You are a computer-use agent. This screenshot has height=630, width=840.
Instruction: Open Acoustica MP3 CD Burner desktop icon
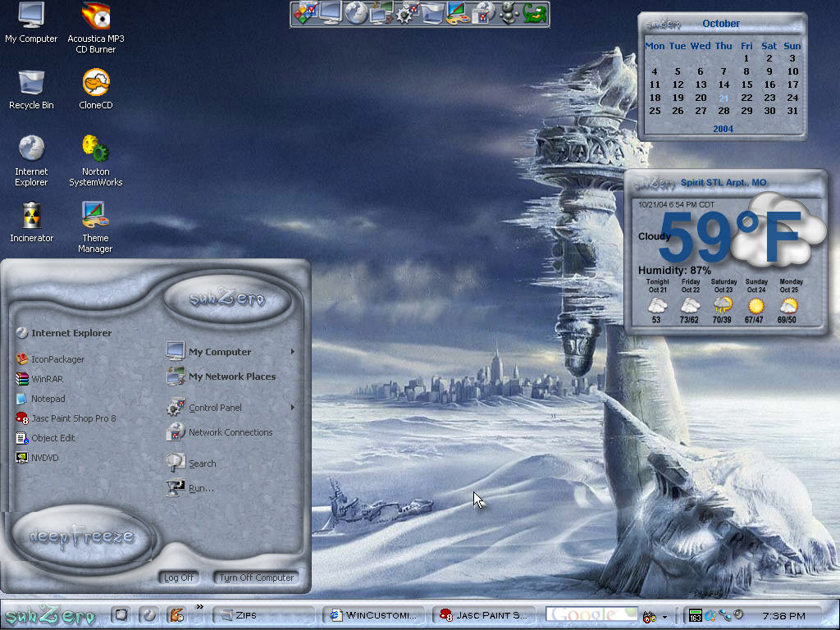click(x=96, y=28)
